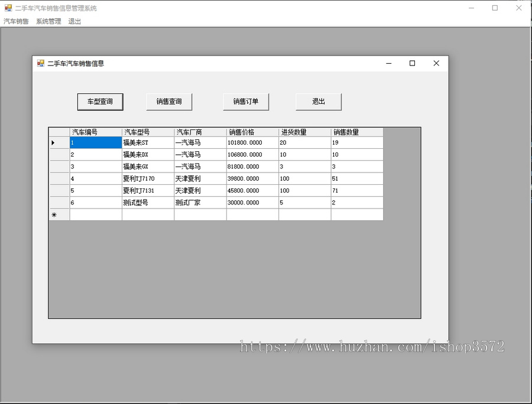Open the 系统管理 menu
The image size is (532, 404).
pos(48,21)
